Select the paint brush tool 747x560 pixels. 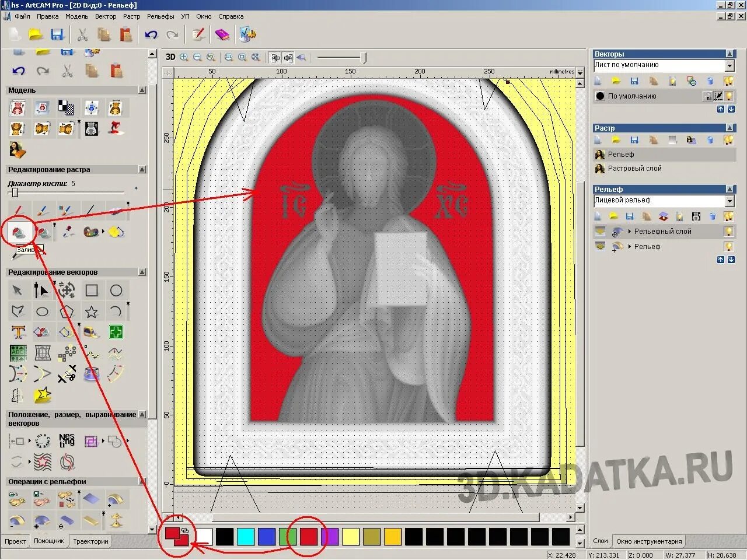pos(42,210)
